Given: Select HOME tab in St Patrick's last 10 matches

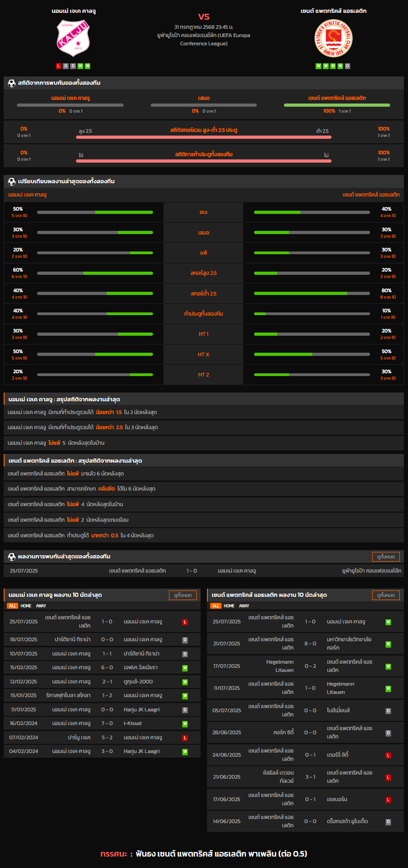Looking at the screenshot, I should coord(229,606).
